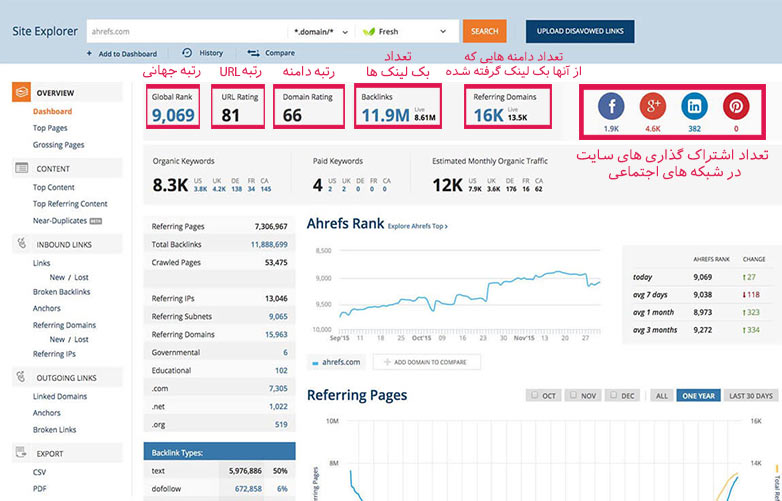This screenshot has width=782, height=501.
Task: Click the .net domains value 1,022
Action: tap(278, 406)
